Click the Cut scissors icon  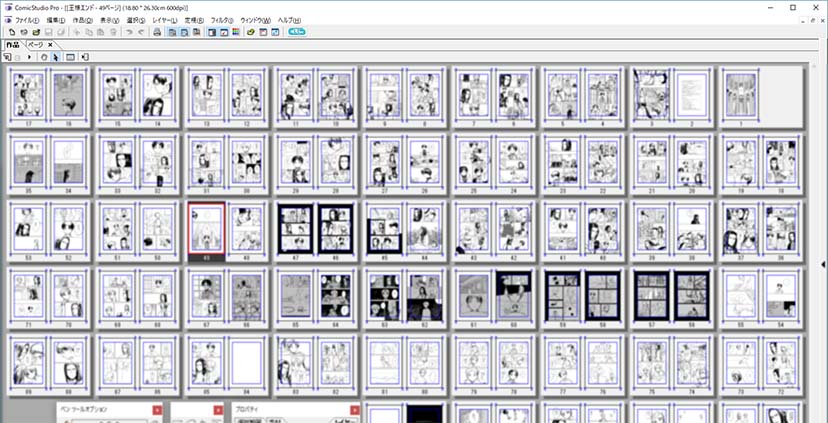coord(77,32)
